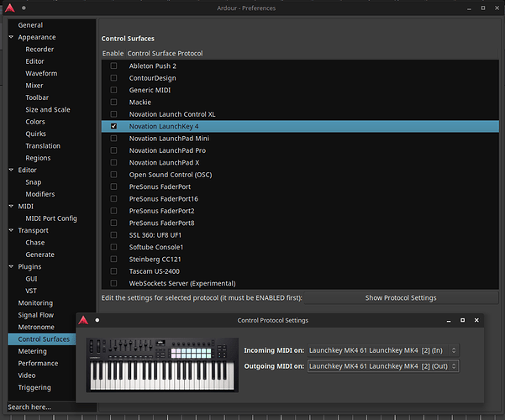Click the pin dot in Preferences title bar
Image resolution: width=505 pixels, height=420 pixels.
point(24,8)
